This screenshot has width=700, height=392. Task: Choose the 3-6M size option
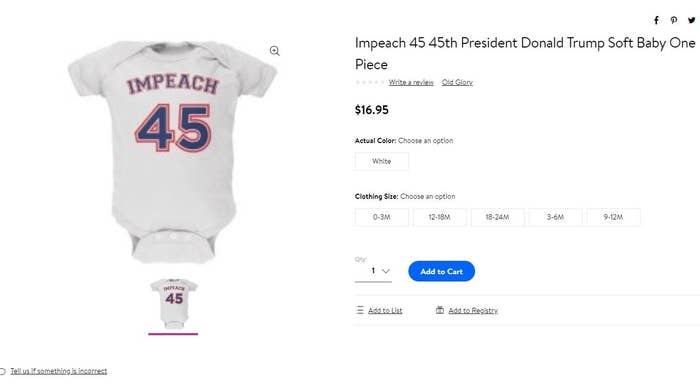point(555,217)
